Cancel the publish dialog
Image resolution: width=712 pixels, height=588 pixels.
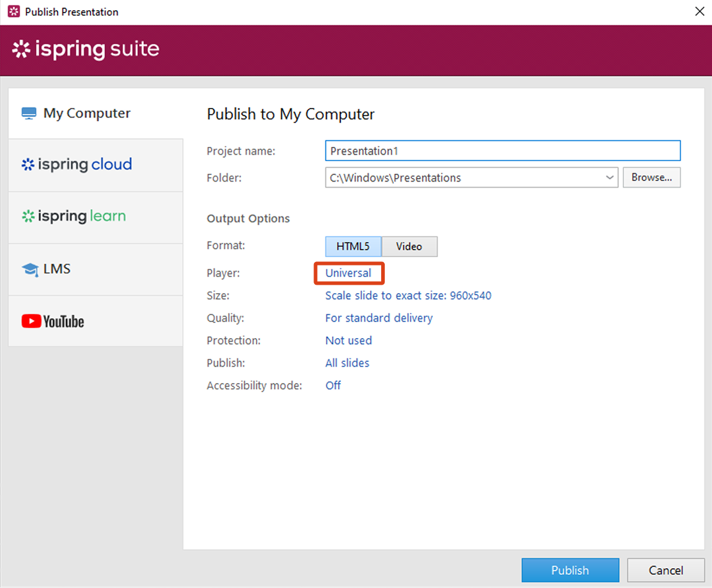point(665,570)
